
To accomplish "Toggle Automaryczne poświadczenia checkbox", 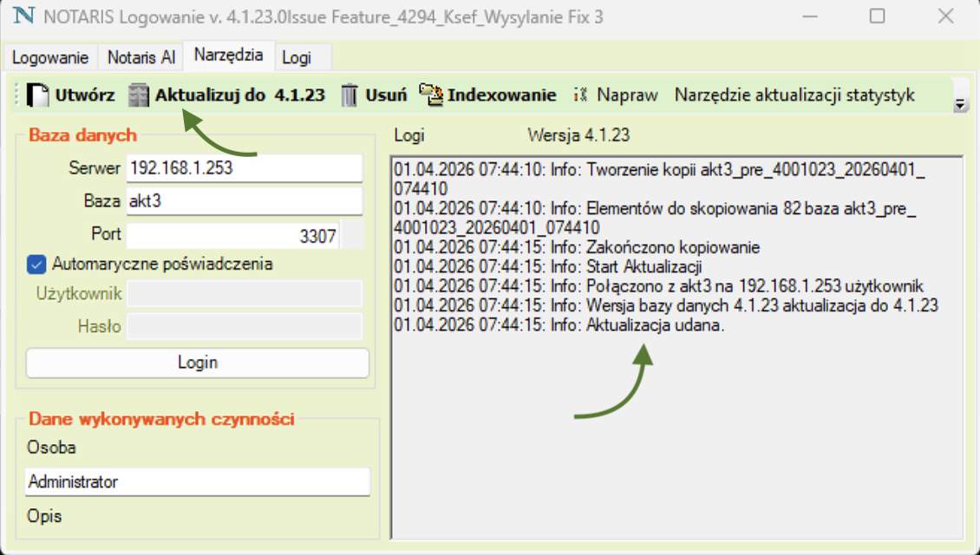I will pos(36,264).
